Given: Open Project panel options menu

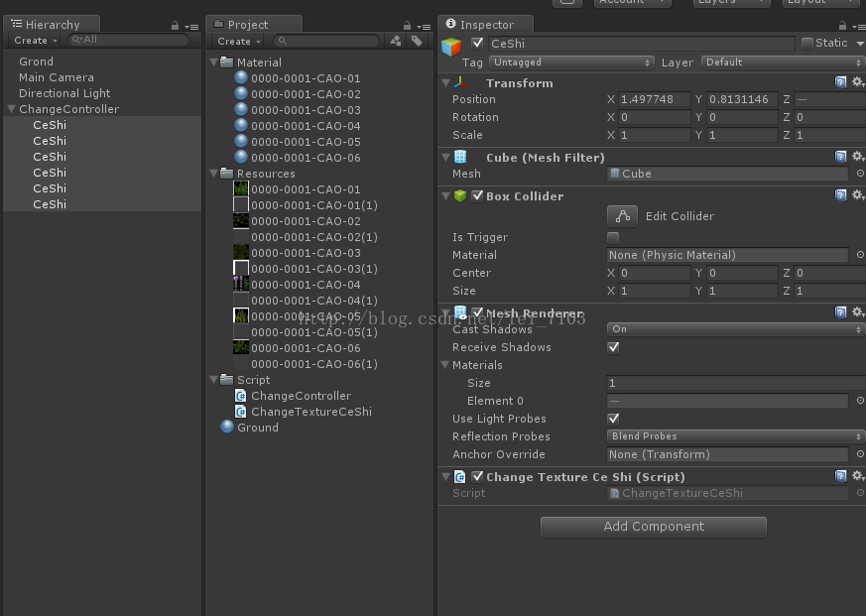Looking at the screenshot, I should pos(424,27).
